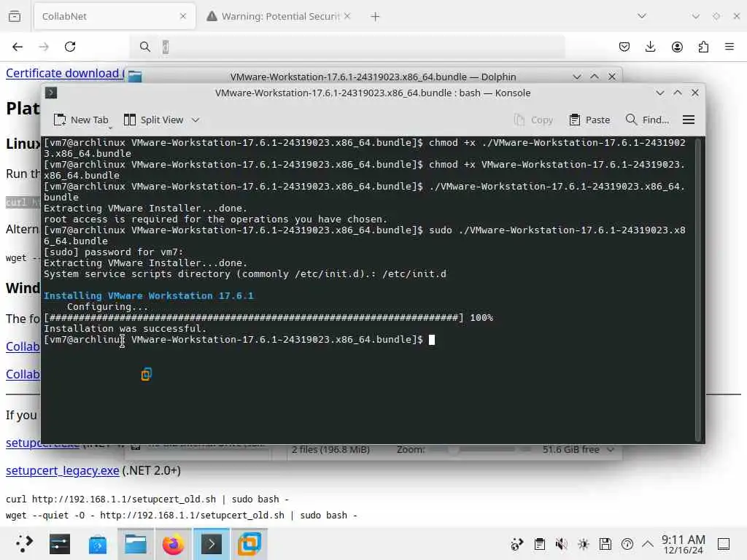Click the Dolphin folder icon in title bar
The width and height of the screenshot is (747, 560).
click(135, 77)
